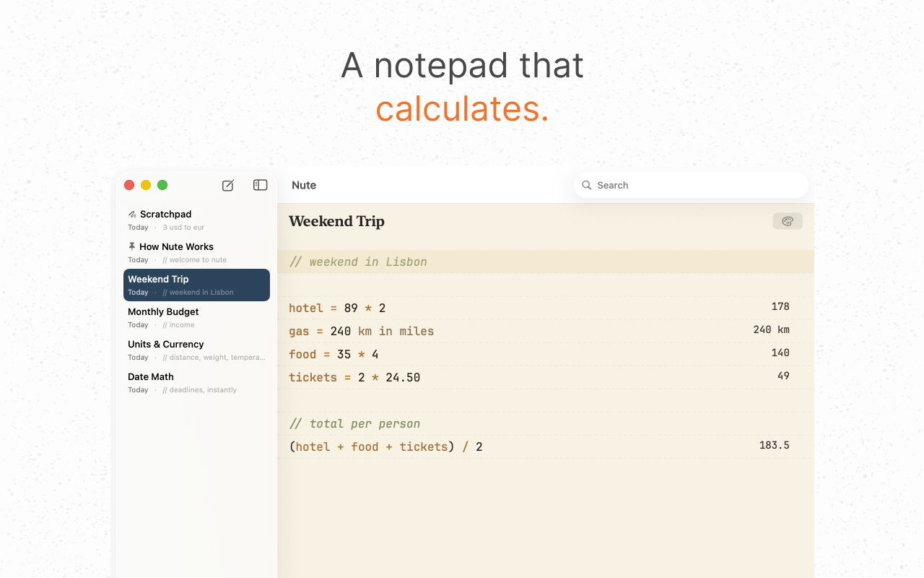The width and height of the screenshot is (924, 578).
Task: Click the 178 result value
Action: (780, 306)
